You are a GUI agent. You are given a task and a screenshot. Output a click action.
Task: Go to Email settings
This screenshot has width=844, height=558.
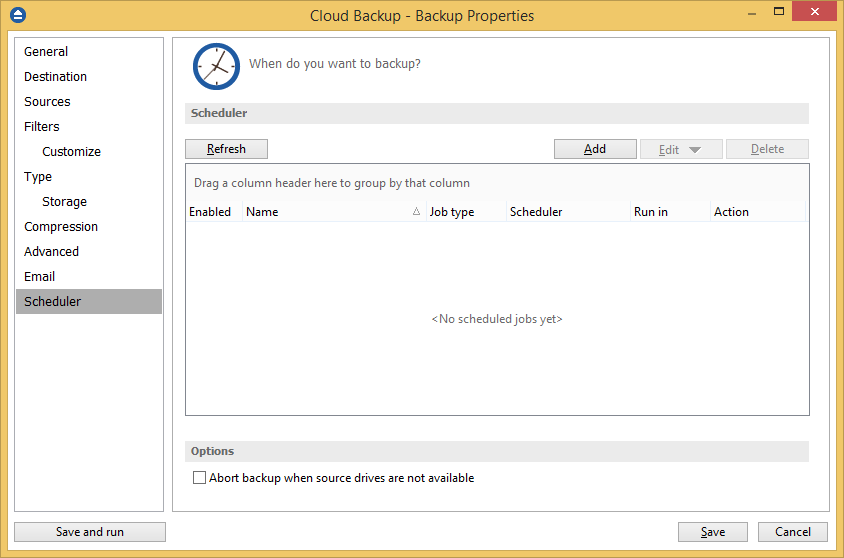point(40,277)
